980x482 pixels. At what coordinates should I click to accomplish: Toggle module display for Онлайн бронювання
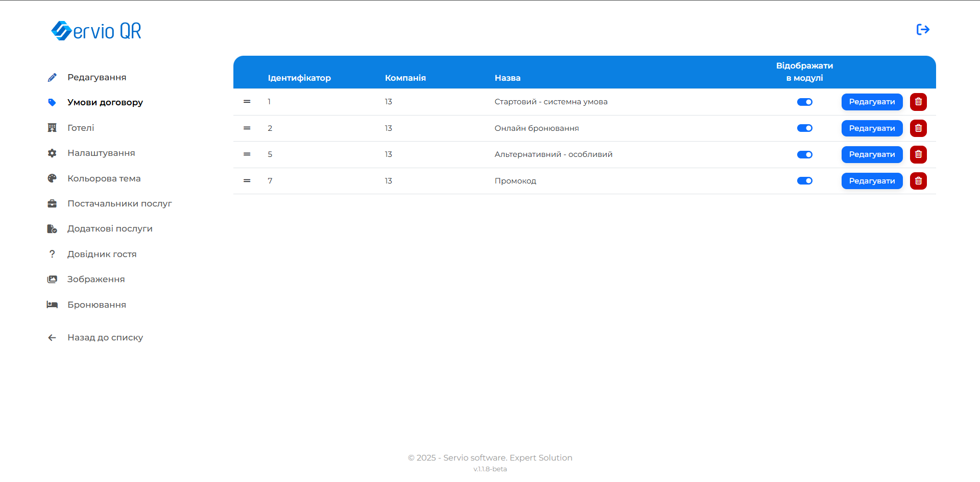(x=804, y=128)
